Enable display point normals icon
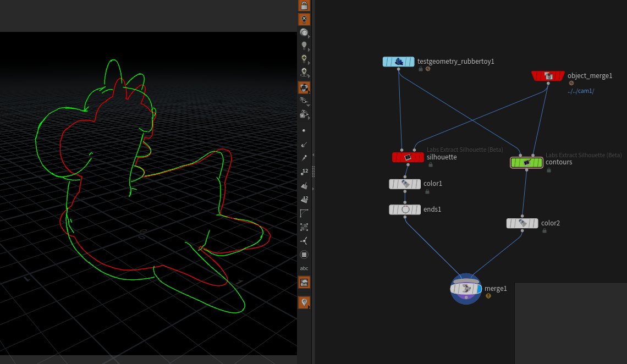The width and height of the screenshot is (627, 364). (304, 144)
